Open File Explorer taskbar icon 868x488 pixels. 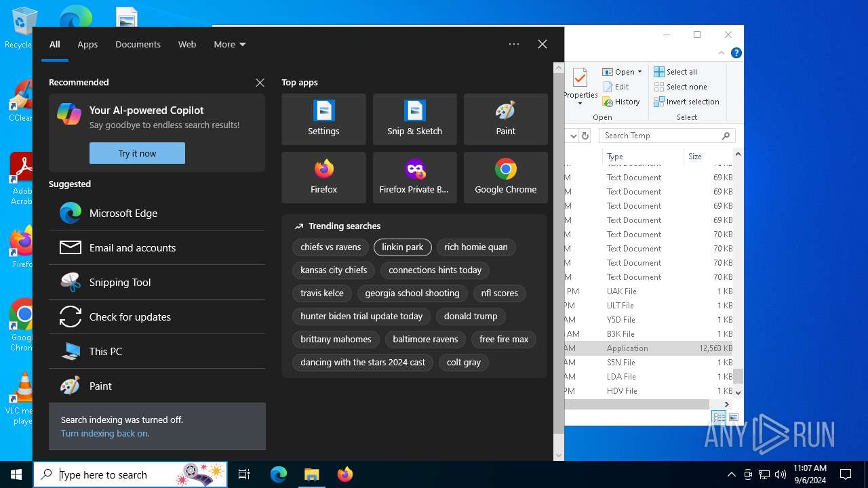(311, 474)
